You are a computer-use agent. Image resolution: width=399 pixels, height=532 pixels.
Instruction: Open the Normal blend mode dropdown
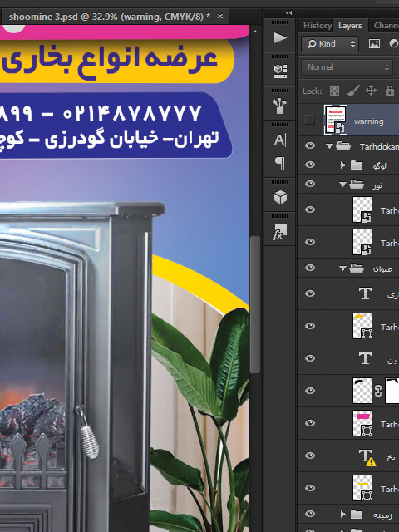(x=347, y=67)
